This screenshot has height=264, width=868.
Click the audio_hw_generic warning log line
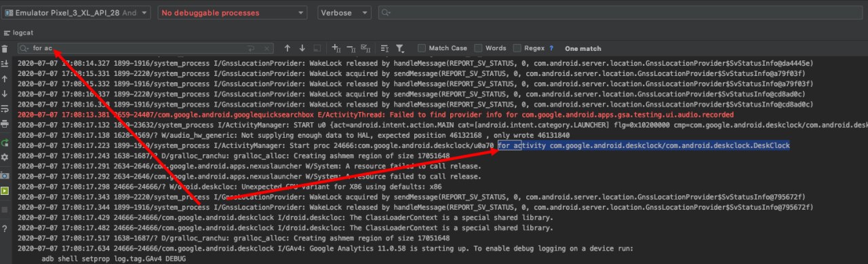294,136
